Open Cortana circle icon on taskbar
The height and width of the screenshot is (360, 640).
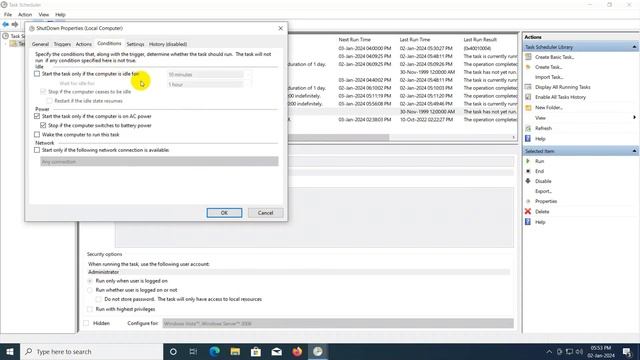pos(173,351)
